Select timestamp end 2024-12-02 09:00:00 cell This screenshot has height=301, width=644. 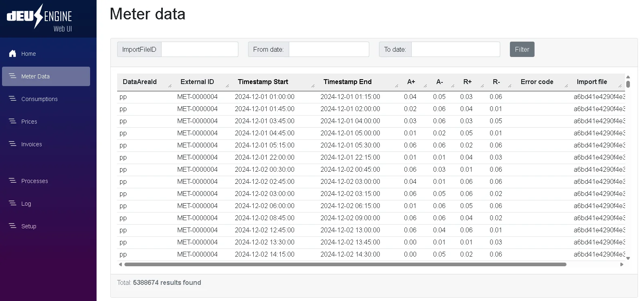click(x=350, y=218)
